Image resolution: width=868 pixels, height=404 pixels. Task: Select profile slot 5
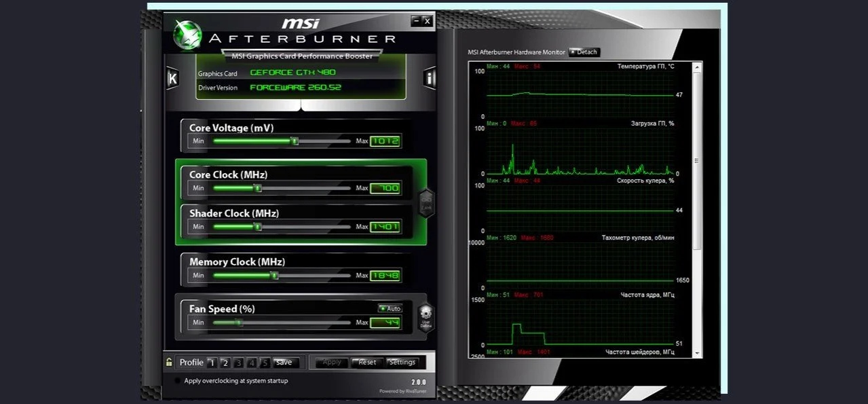click(x=265, y=363)
